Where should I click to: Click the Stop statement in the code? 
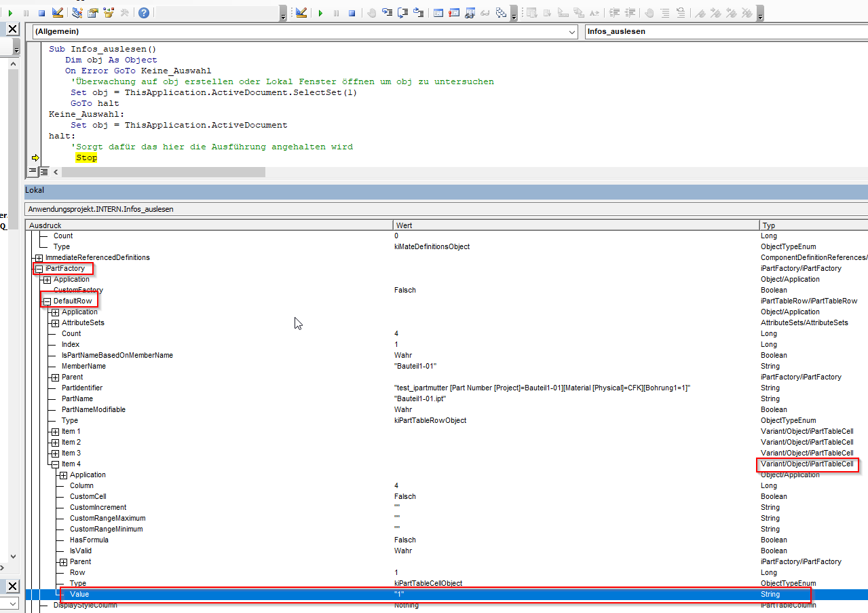[x=86, y=157]
